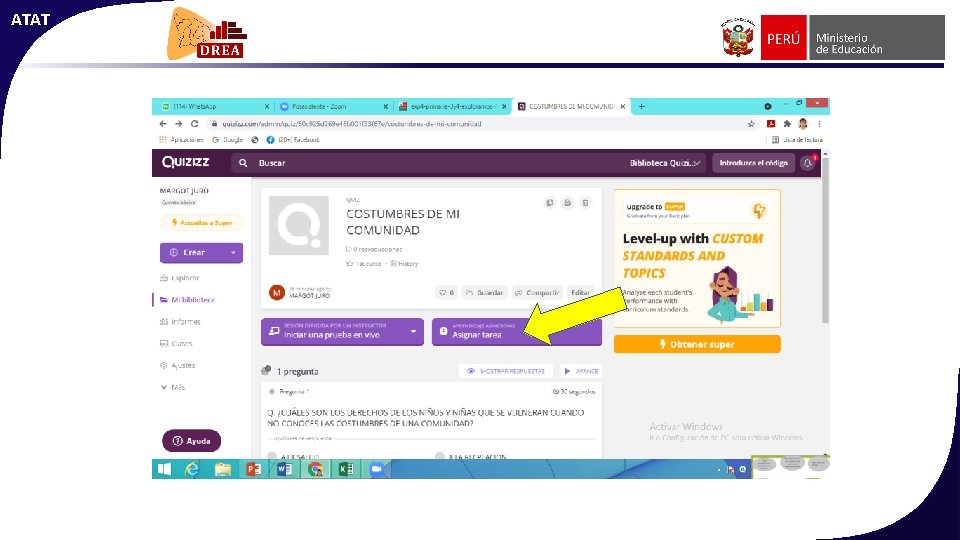Click the Costumbres quiz thumbnail image
Screen dimensions: 960x540
point(299,225)
